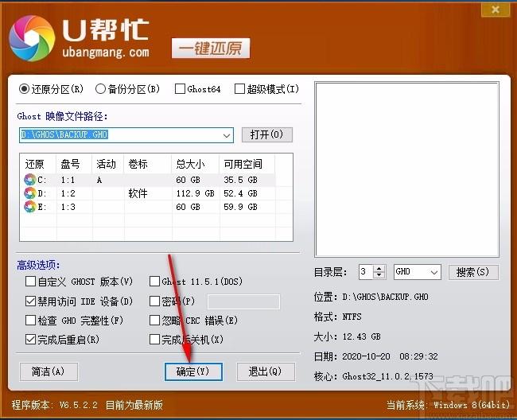Click the 1:1 disk number cell
This screenshot has height=420, width=517.
[x=68, y=180]
